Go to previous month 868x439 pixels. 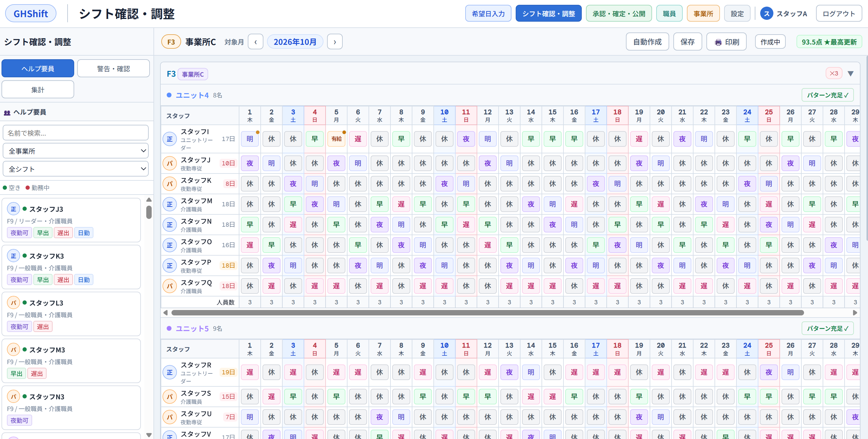pyautogui.click(x=256, y=42)
